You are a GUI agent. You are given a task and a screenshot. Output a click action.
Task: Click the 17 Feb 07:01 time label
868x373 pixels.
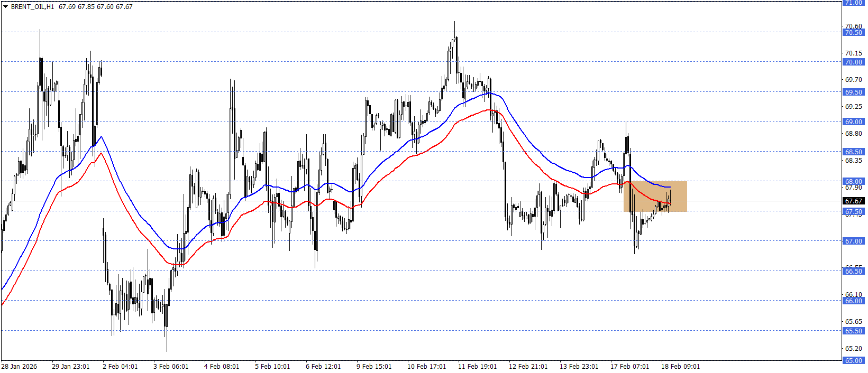[x=629, y=367]
